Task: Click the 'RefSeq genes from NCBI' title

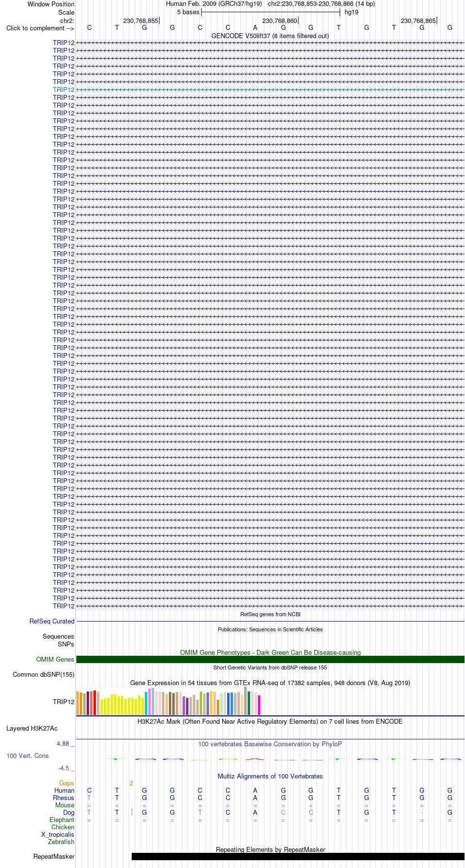Action: pos(270,614)
